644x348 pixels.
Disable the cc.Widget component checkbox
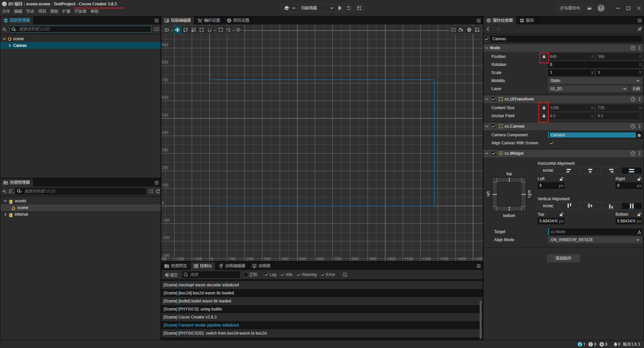click(x=493, y=153)
